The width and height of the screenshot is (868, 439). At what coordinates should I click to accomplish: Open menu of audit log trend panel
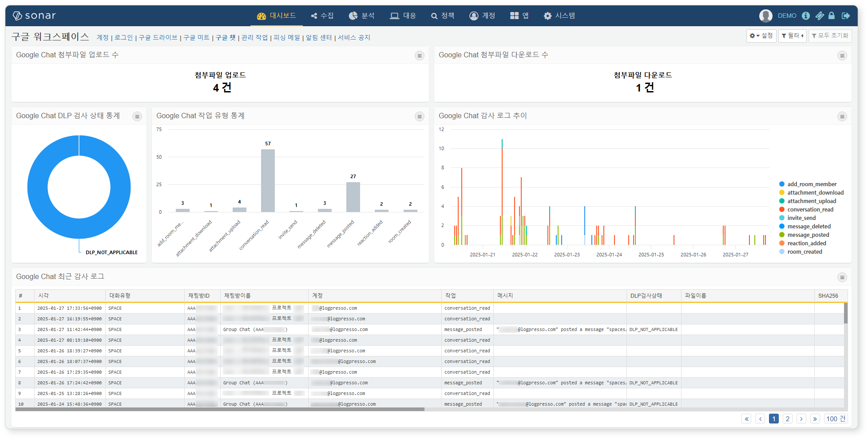click(x=842, y=116)
